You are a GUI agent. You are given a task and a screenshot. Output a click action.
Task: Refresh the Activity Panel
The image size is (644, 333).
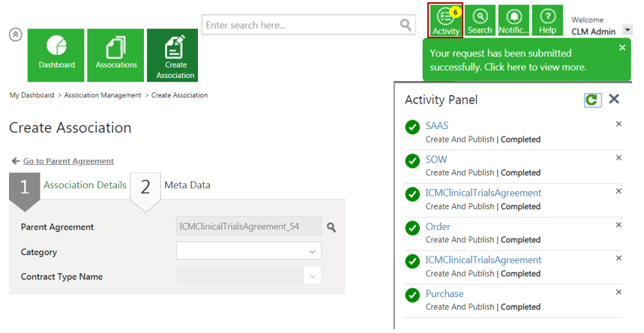tap(592, 100)
